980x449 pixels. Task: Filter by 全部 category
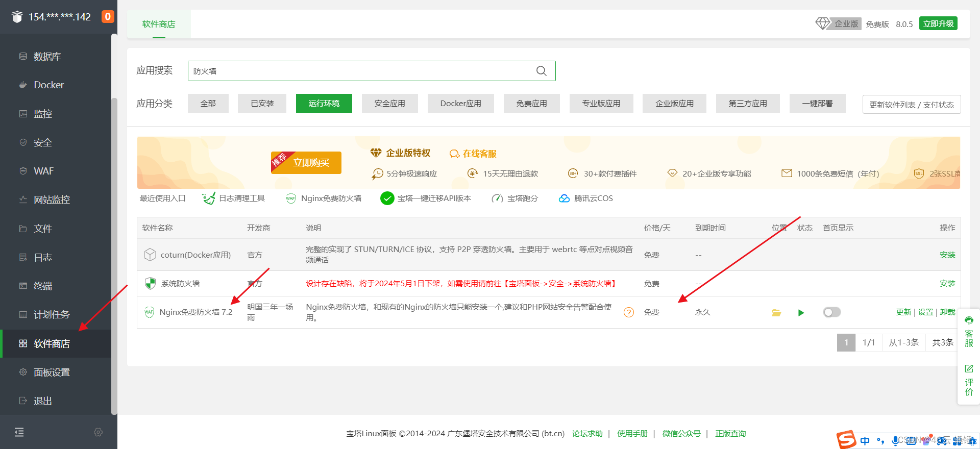click(208, 103)
